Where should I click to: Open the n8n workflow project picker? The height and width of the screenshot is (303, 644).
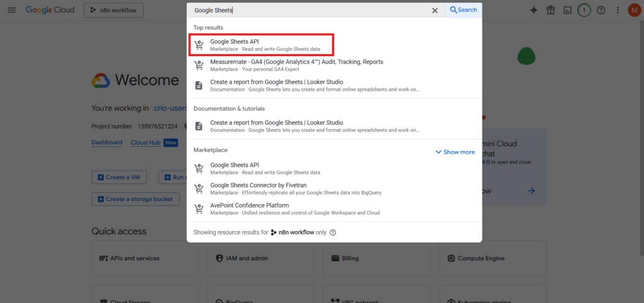113,10
